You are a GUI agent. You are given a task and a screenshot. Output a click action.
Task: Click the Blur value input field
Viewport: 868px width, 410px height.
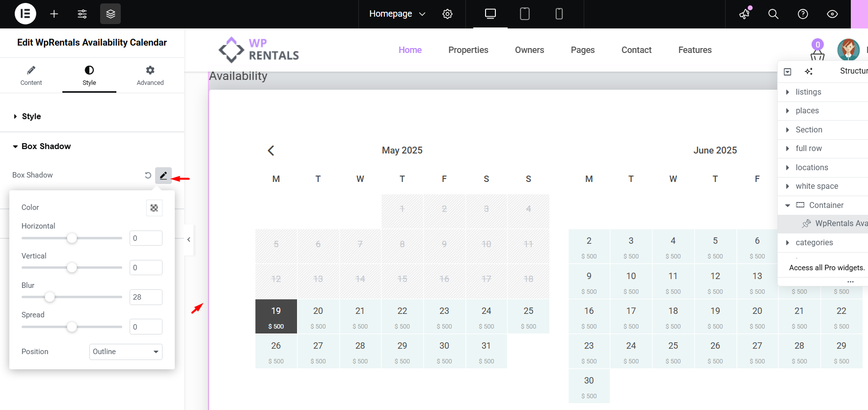(x=146, y=297)
